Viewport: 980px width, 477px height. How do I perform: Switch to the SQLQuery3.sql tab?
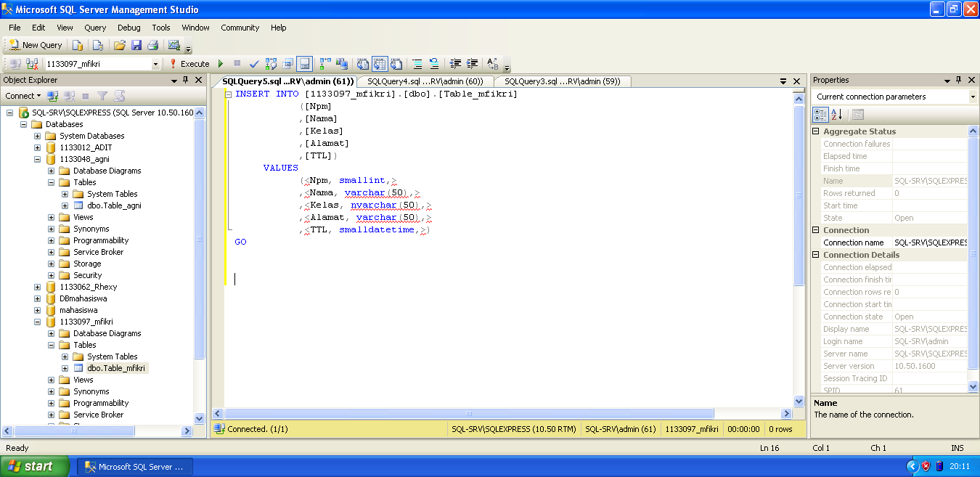563,81
